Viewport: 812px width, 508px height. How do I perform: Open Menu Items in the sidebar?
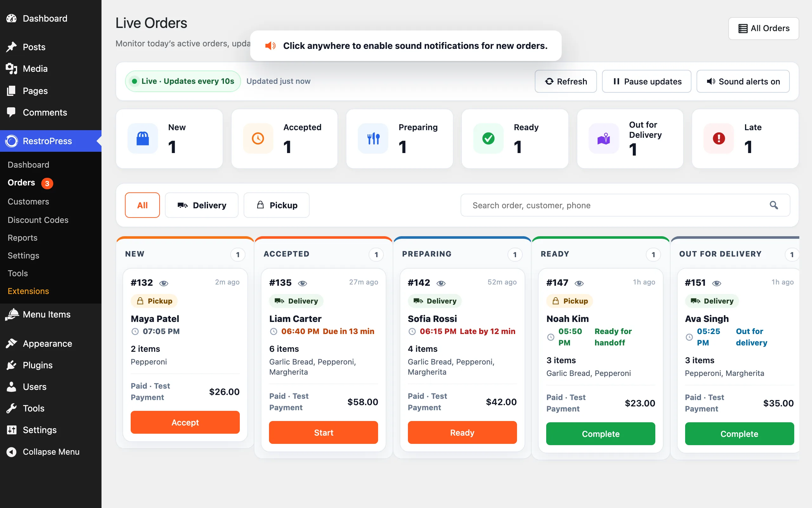pyautogui.click(x=51, y=314)
